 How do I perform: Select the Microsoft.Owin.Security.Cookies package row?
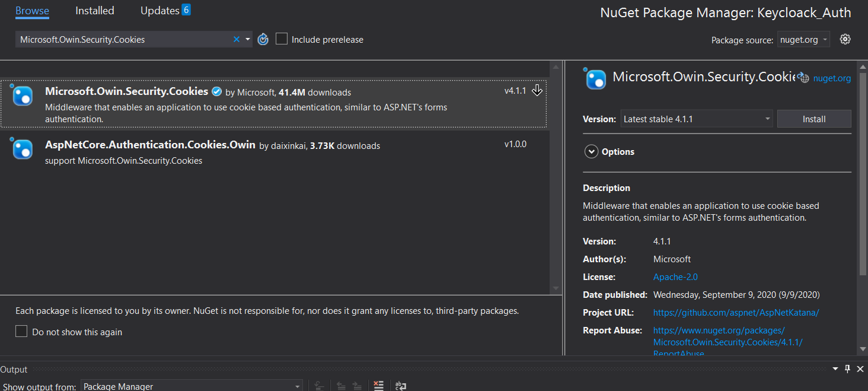click(x=273, y=104)
